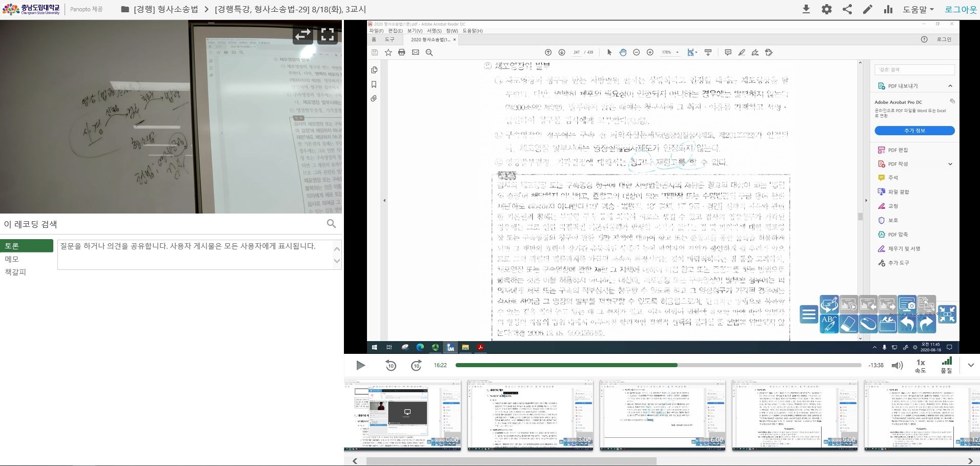980x466 pixels.
Task: Click the download icon in top bar
Action: click(x=806, y=9)
